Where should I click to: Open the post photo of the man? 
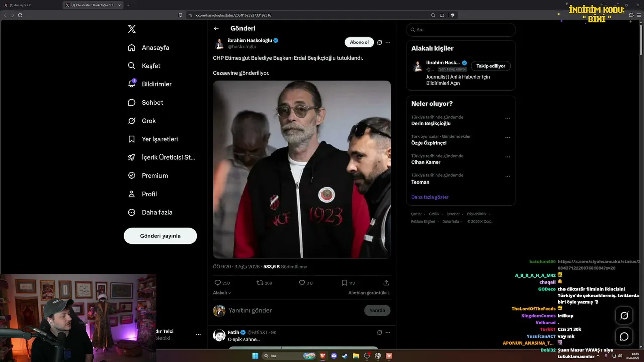pyautogui.click(x=302, y=169)
